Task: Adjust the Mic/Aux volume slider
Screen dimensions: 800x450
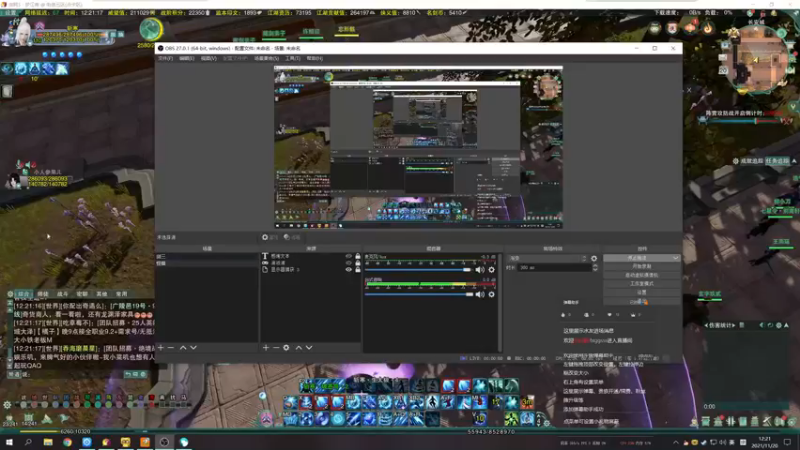Action: coord(418,269)
